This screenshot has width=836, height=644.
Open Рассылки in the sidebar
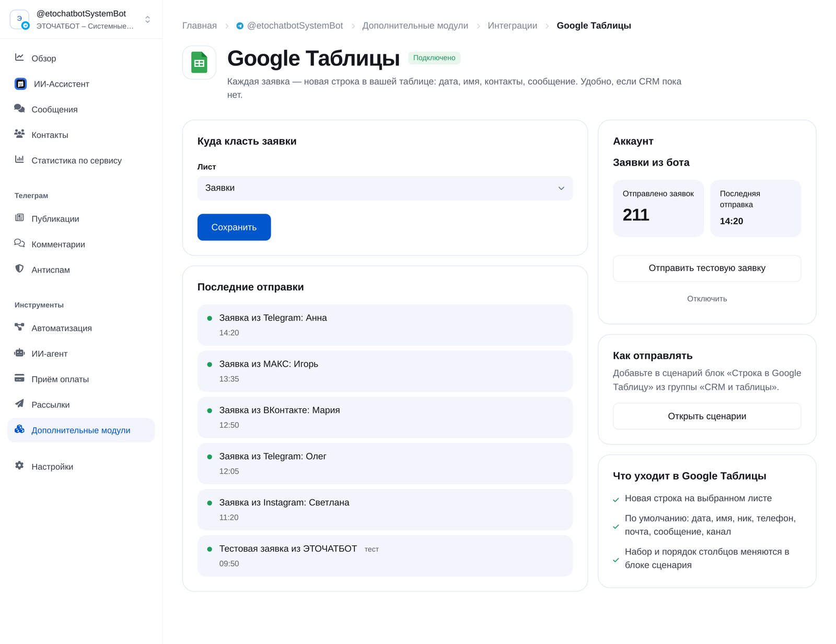(x=81, y=405)
